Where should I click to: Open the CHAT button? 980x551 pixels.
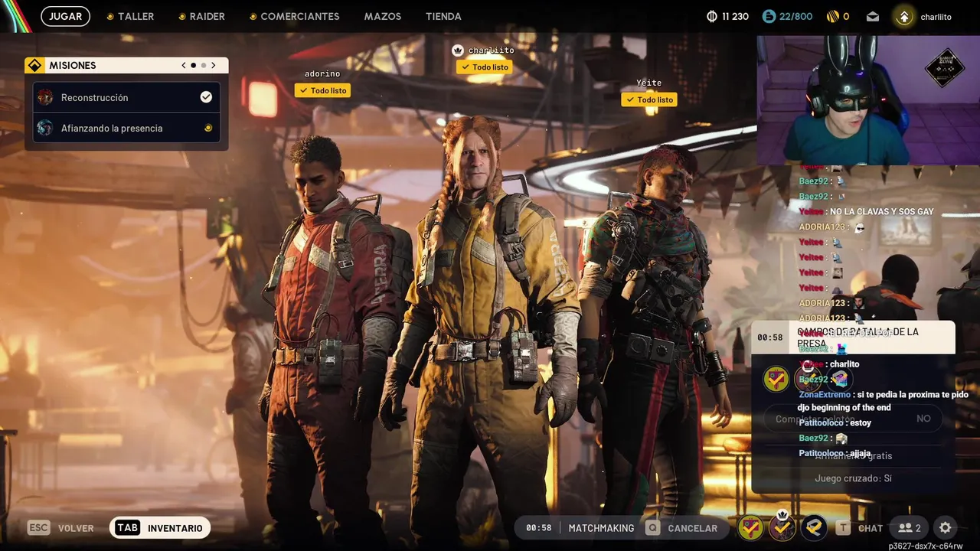point(871,528)
